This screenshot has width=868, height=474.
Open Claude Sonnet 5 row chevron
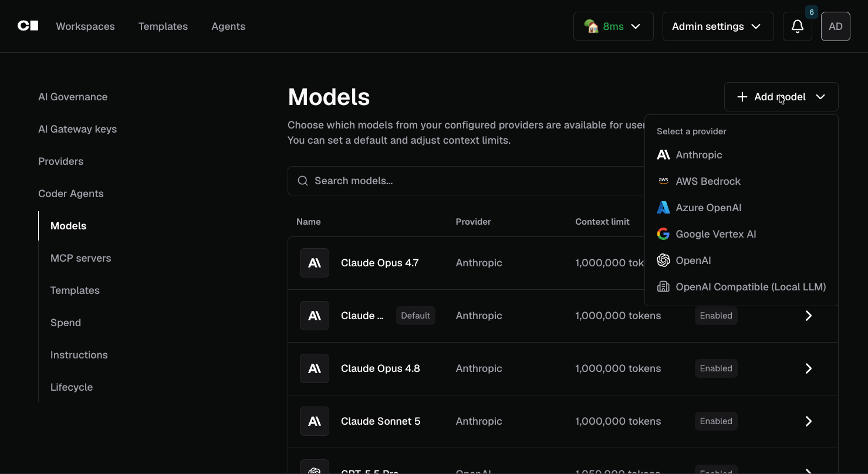pyautogui.click(x=809, y=421)
